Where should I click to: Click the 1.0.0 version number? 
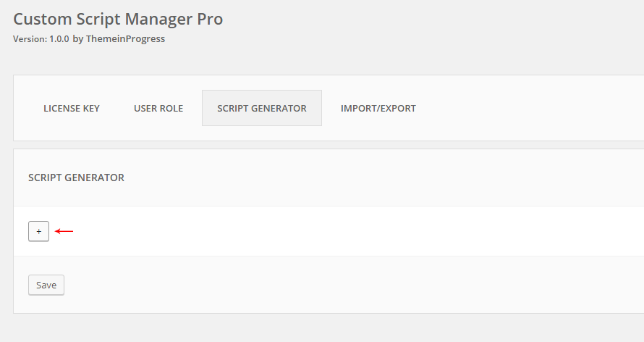59,39
